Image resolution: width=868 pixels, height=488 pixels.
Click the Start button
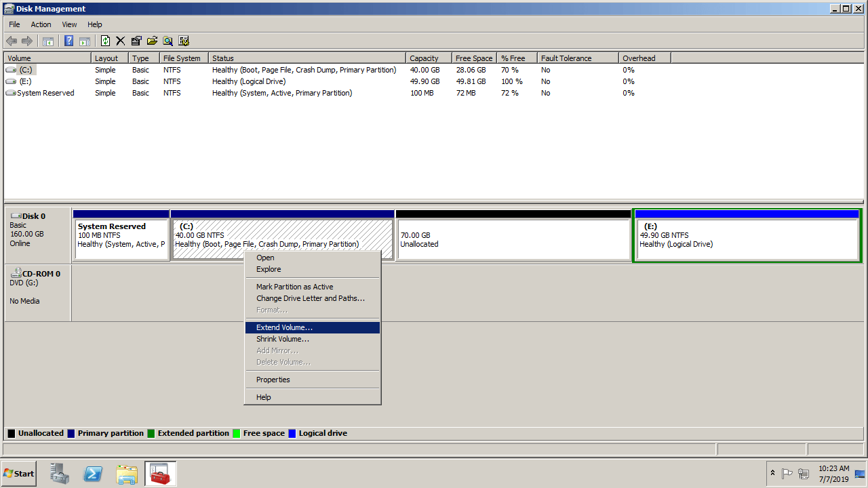pyautogui.click(x=19, y=474)
